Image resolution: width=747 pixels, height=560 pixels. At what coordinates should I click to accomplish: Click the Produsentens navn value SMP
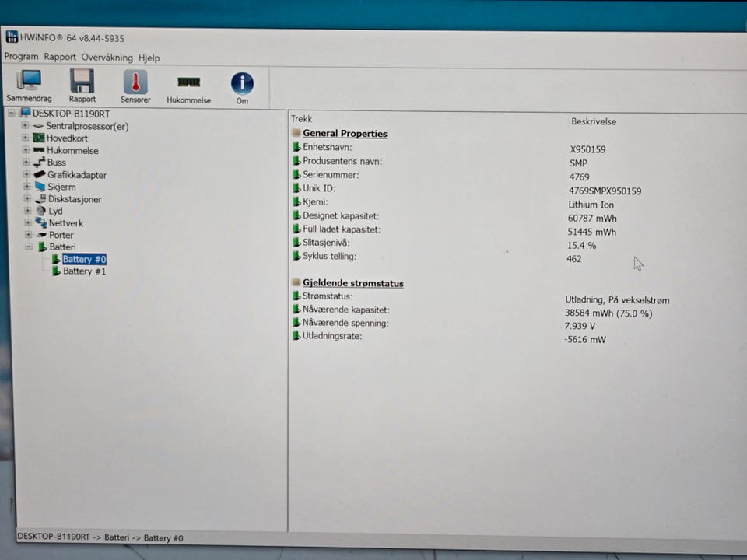(578, 163)
